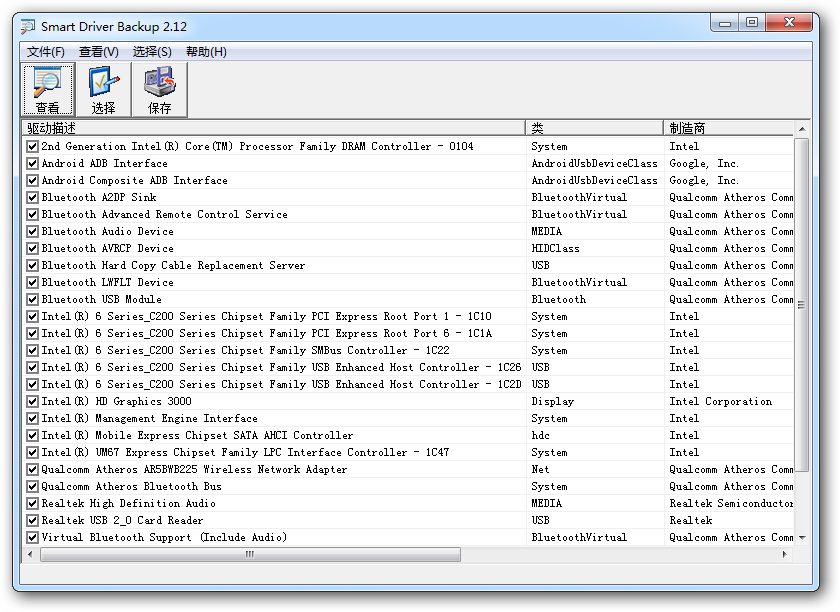Screen dimensions: 840x612
Task: Click the horizontal scrollbar left arrow
Action: 31,554
